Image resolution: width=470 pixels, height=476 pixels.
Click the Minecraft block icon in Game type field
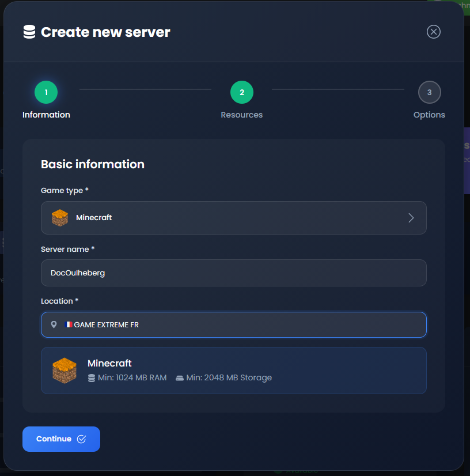point(60,218)
